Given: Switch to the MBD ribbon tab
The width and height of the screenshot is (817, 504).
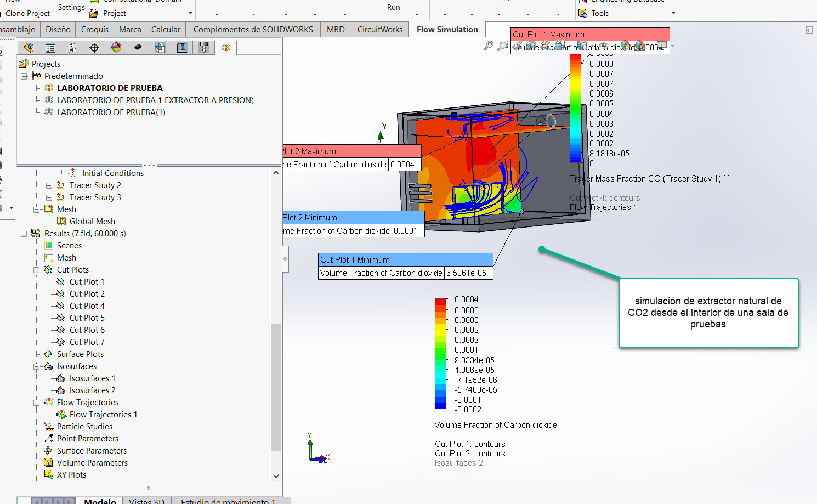Looking at the screenshot, I should point(336,30).
